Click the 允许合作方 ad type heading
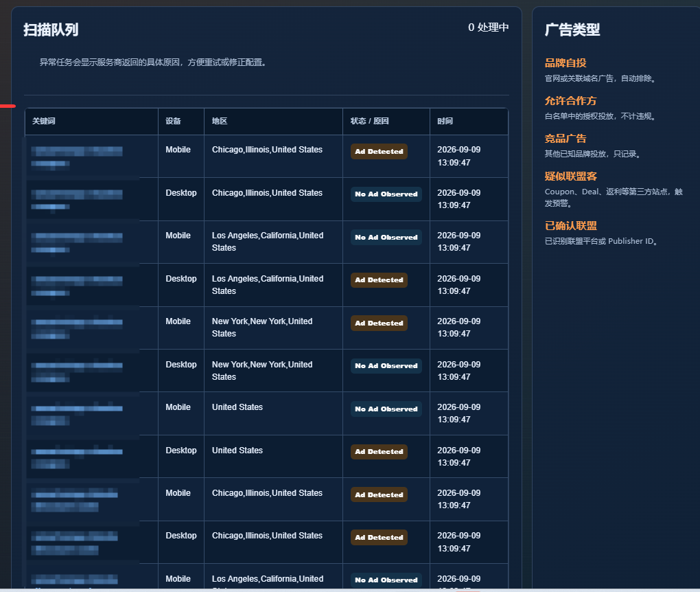Image resolution: width=700 pixels, height=592 pixels. tap(570, 100)
